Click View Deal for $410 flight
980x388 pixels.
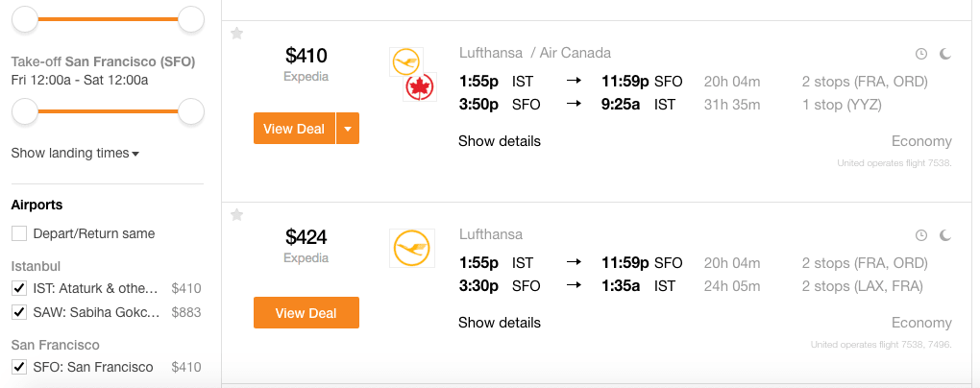click(x=294, y=129)
